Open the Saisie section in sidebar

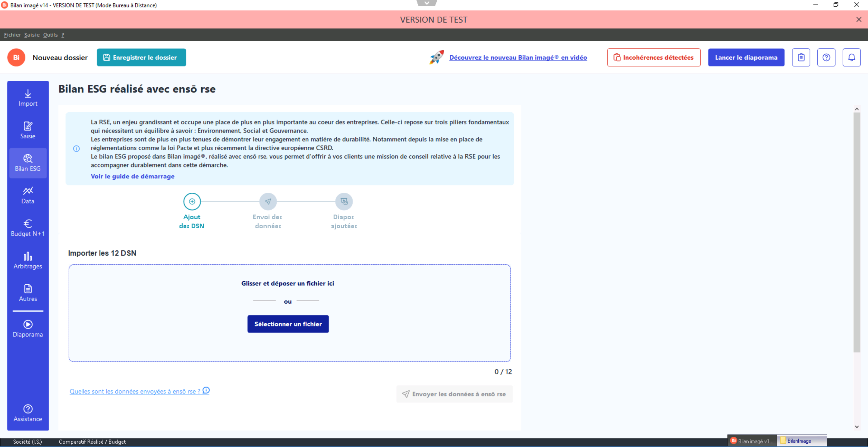pyautogui.click(x=28, y=130)
